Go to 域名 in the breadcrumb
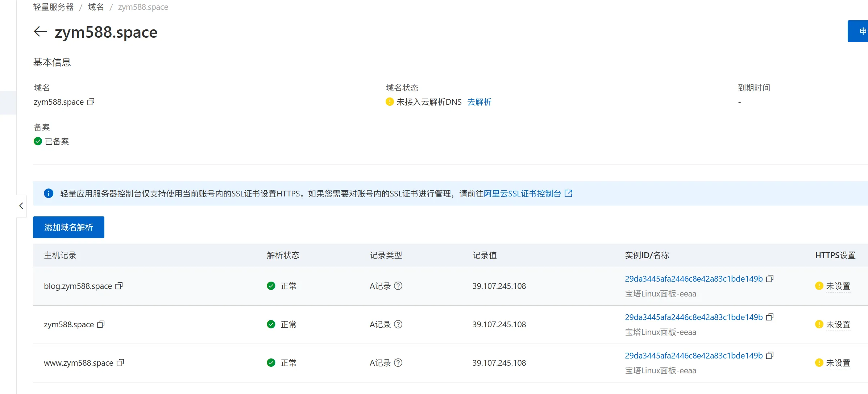The image size is (868, 394). click(x=96, y=7)
